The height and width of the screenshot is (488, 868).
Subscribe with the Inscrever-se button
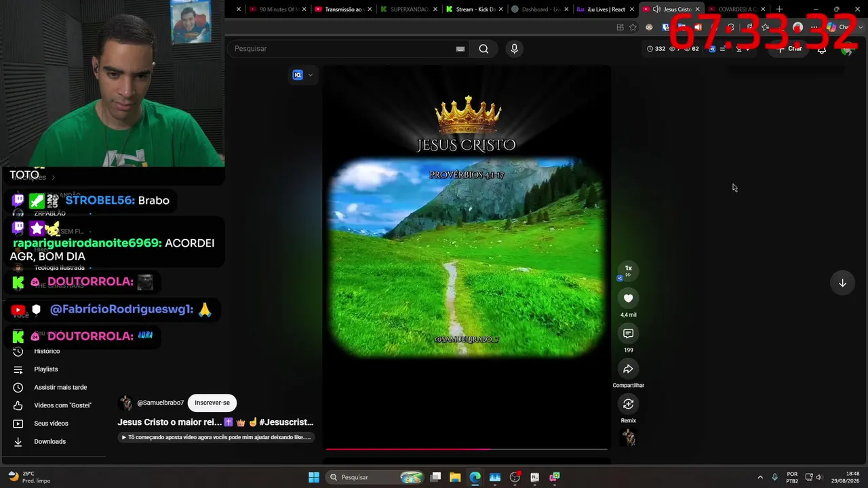[x=212, y=403]
